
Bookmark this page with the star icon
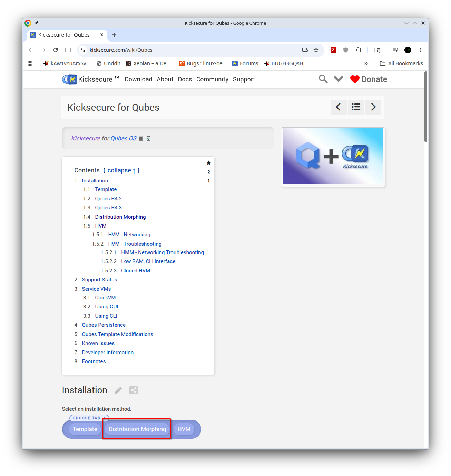tap(316, 50)
